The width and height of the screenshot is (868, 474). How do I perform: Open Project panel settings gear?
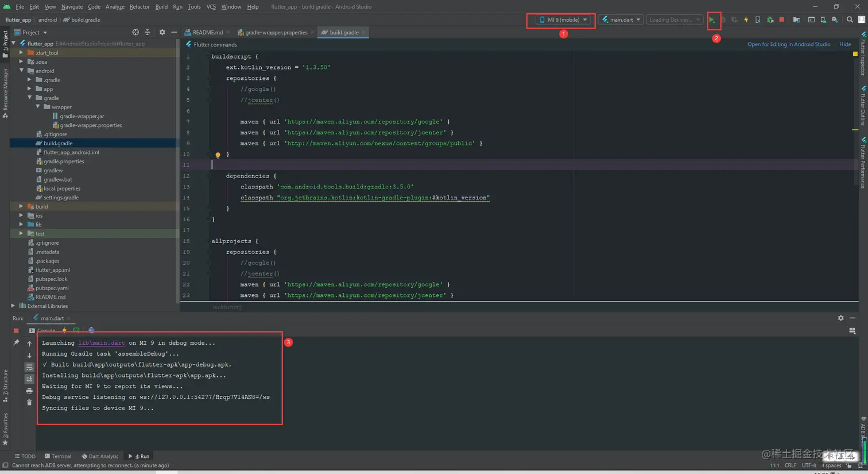click(162, 33)
